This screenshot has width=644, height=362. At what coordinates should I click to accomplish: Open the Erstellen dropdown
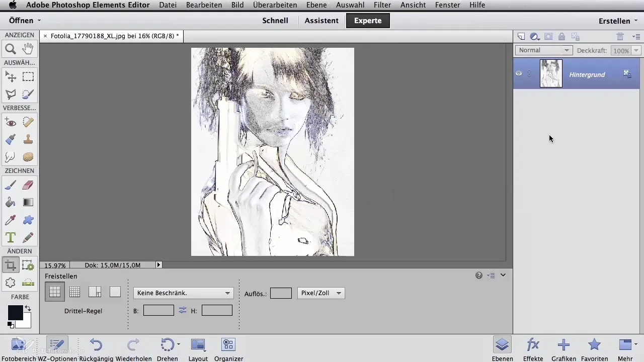coord(617,21)
